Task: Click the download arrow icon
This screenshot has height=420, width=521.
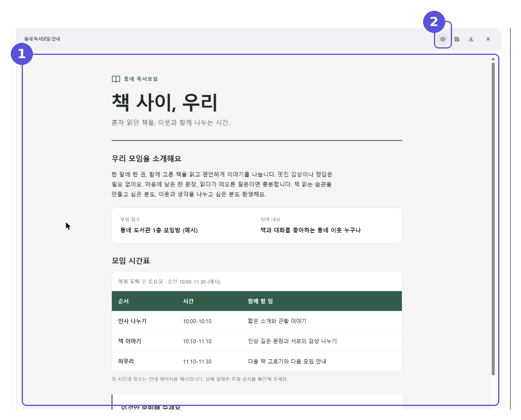Action: pyautogui.click(x=471, y=39)
